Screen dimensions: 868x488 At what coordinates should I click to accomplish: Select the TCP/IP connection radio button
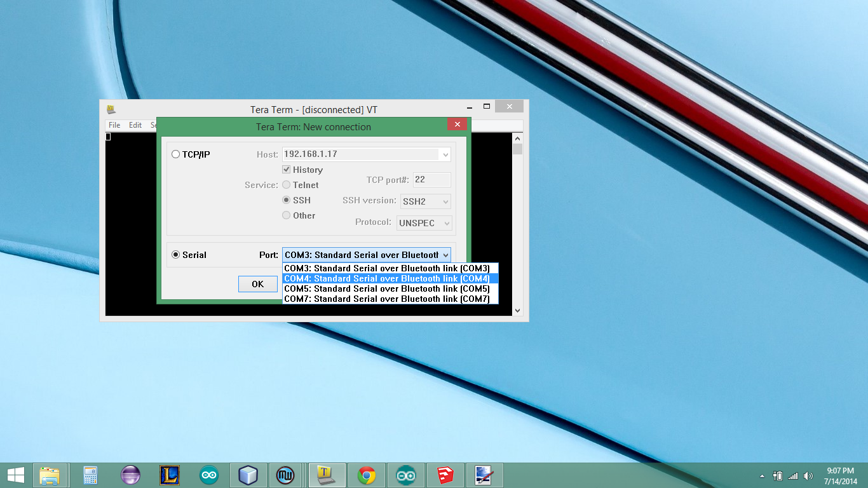coord(176,154)
